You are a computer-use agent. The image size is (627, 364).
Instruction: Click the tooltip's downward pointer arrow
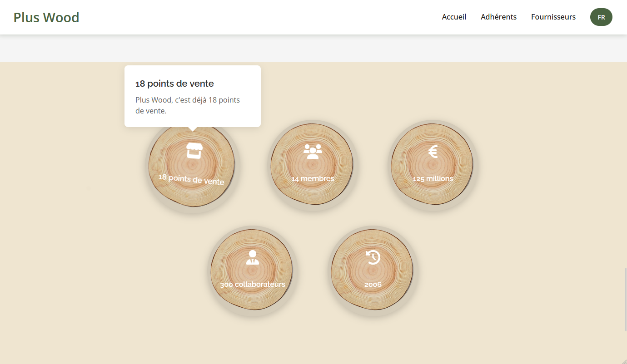(193, 129)
